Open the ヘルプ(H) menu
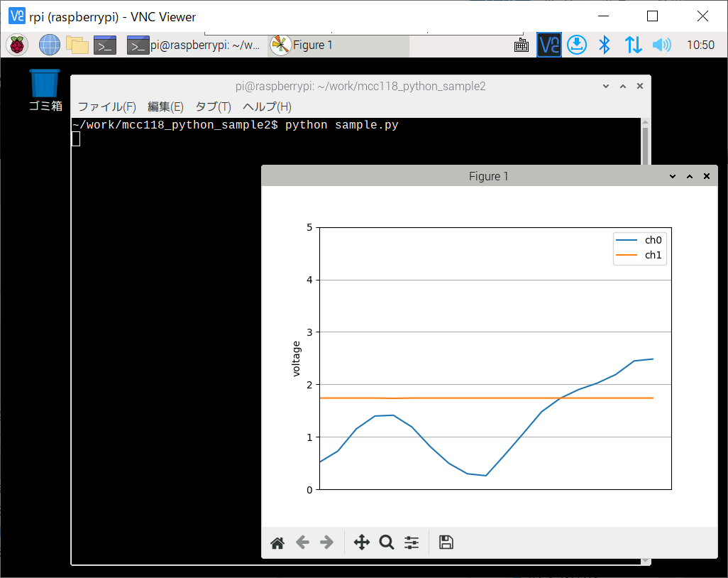 pyautogui.click(x=267, y=107)
